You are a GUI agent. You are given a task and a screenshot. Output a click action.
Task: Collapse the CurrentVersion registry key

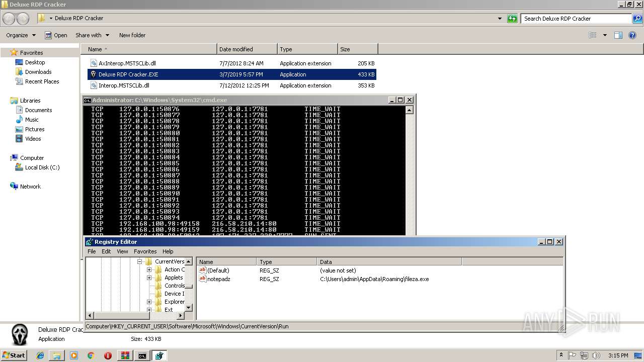(x=140, y=261)
